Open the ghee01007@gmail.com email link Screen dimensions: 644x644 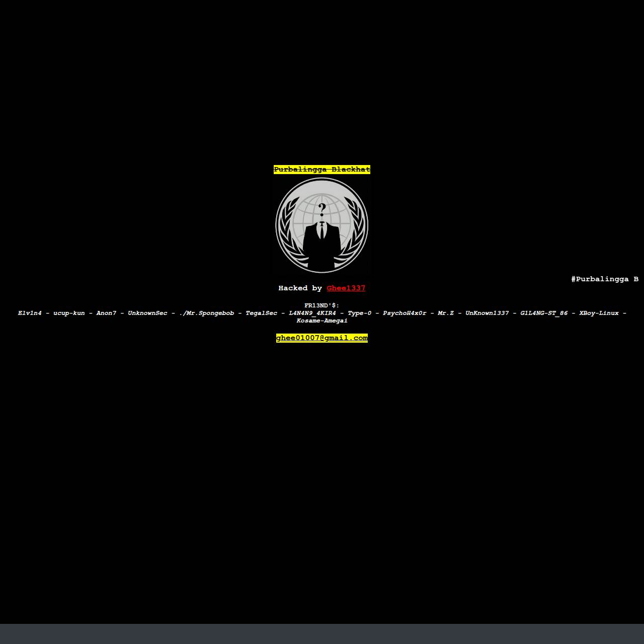pos(322,338)
